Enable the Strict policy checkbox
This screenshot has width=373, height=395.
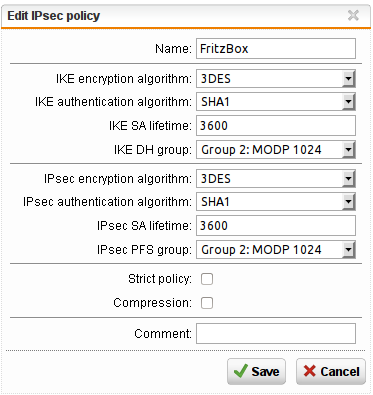pos(207,279)
